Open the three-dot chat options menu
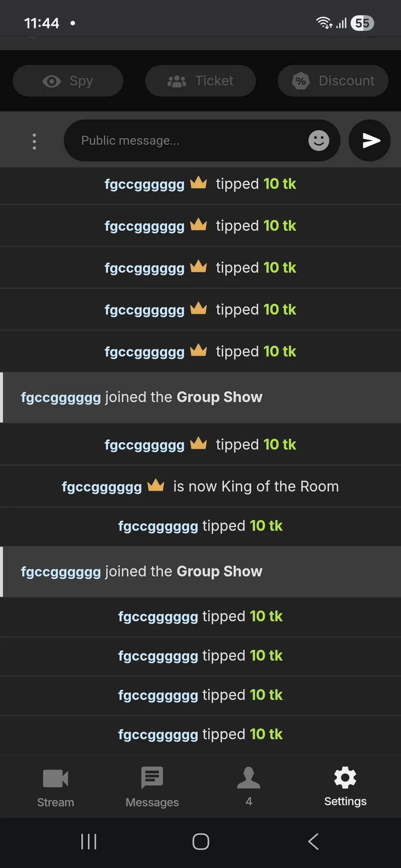This screenshot has height=868, width=401. pos(34,142)
